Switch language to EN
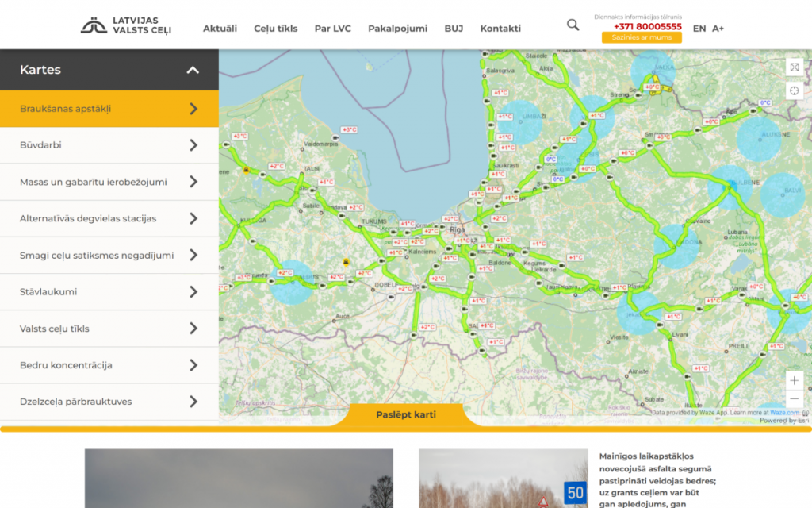812x508 pixels. pyautogui.click(x=699, y=29)
